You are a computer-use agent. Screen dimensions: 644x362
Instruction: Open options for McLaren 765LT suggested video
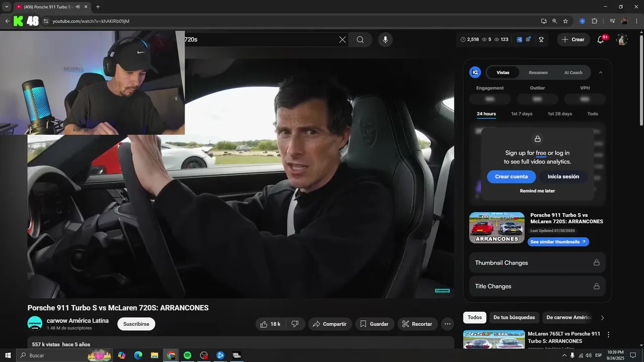608,334
